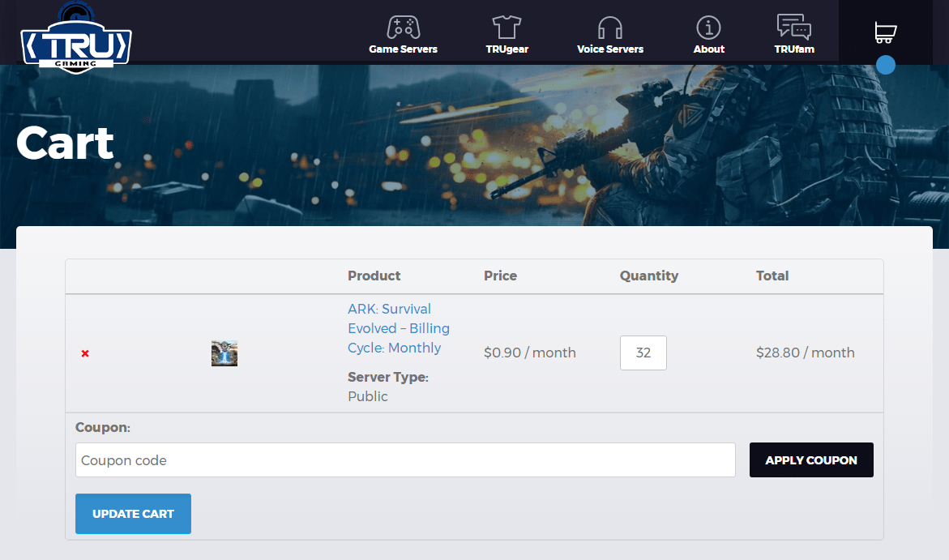949x560 pixels.
Task: Click the Public server type value
Action: 367,396
